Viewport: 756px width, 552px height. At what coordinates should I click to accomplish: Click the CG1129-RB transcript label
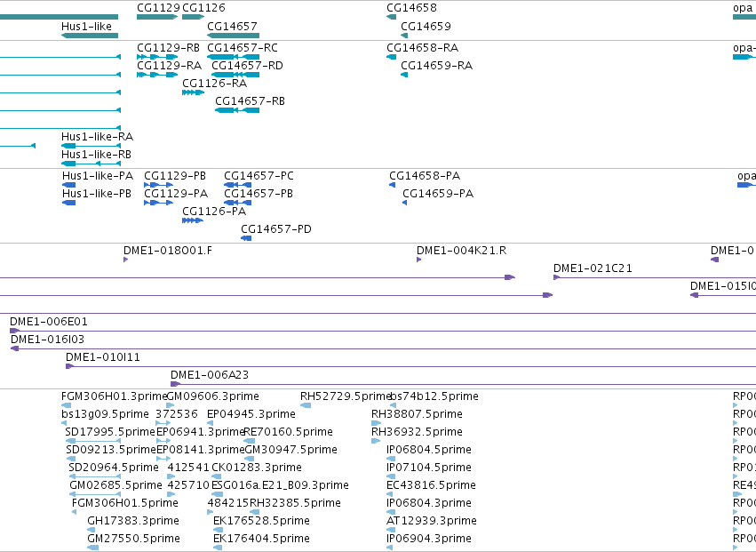tap(168, 48)
